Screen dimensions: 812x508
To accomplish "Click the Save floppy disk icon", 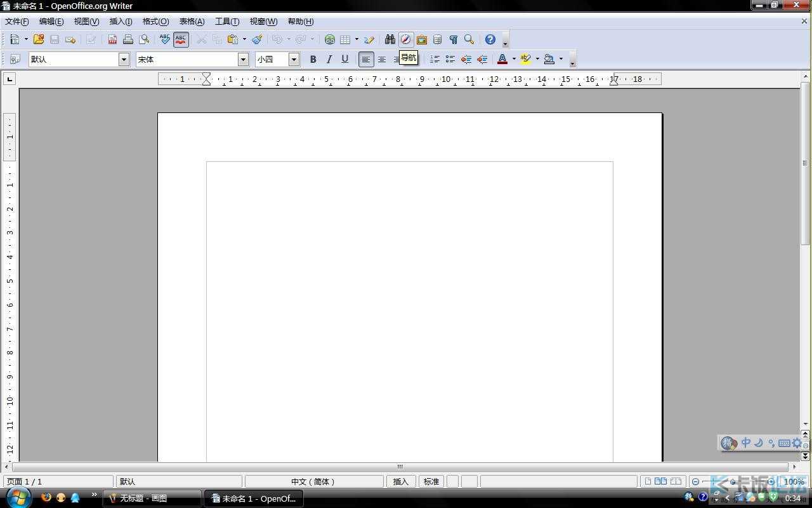I will [x=55, y=39].
